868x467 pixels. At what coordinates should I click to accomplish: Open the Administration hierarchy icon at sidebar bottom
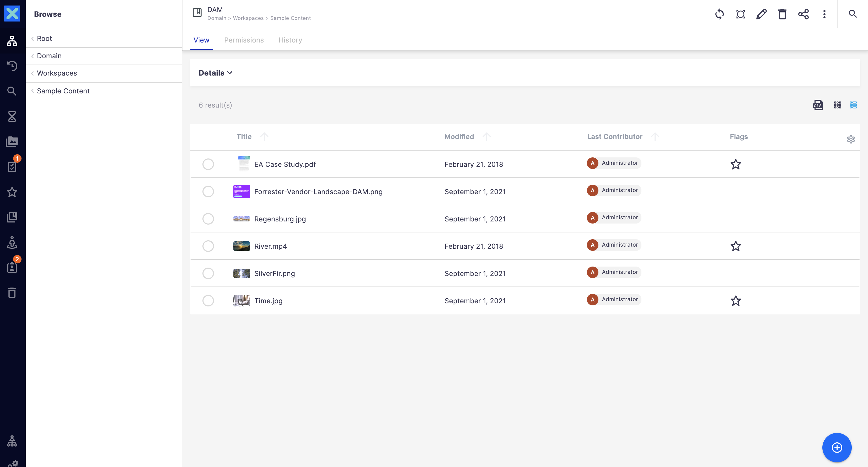click(12, 441)
